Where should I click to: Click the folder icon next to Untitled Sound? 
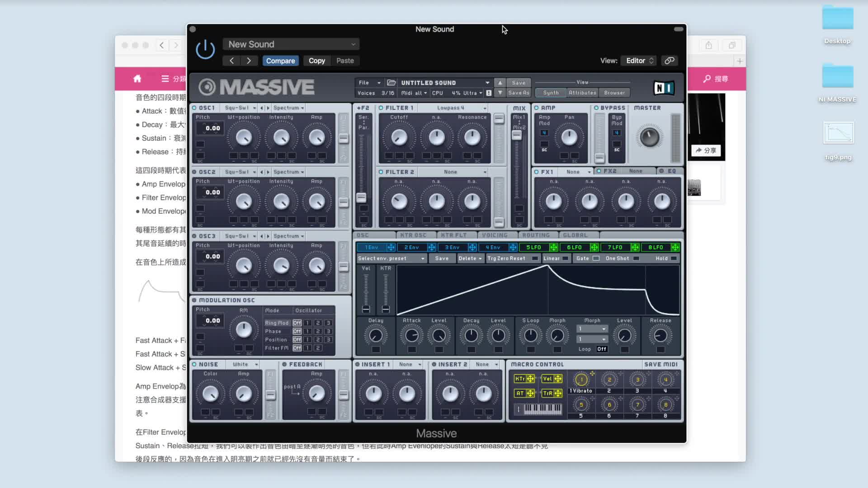coord(392,83)
